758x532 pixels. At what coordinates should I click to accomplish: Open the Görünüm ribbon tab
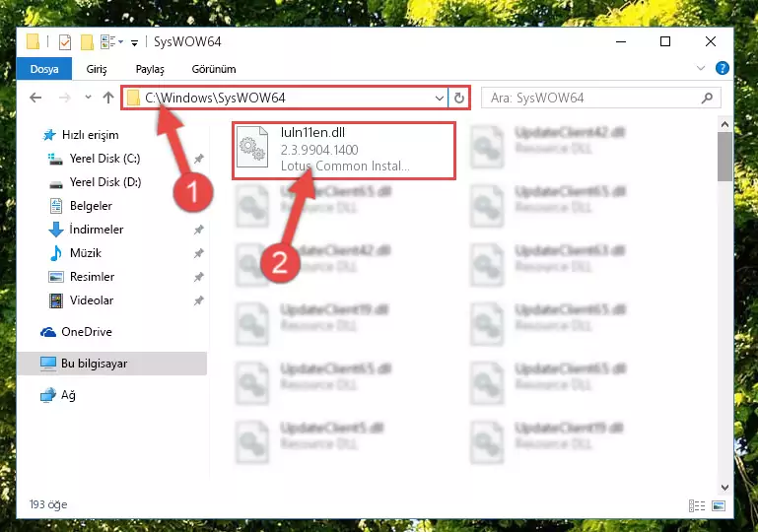pyautogui.click(x=214, y=69)
